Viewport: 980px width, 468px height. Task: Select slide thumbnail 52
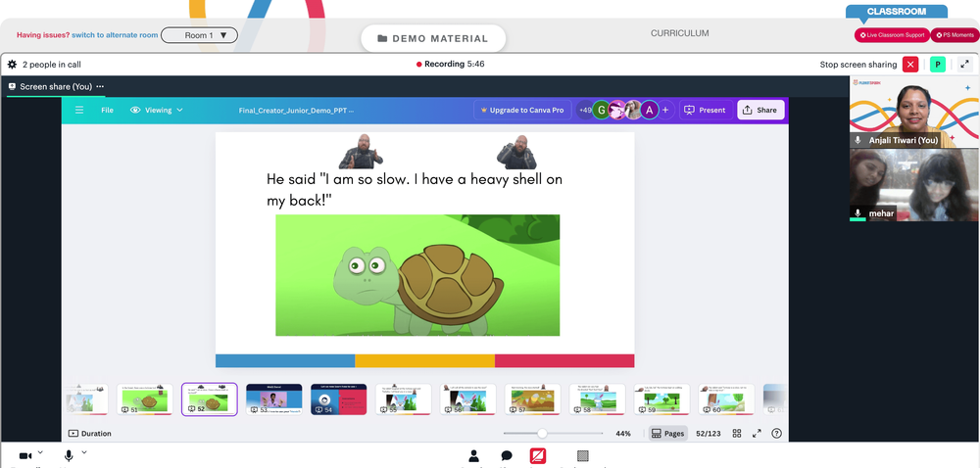[210, 399]
